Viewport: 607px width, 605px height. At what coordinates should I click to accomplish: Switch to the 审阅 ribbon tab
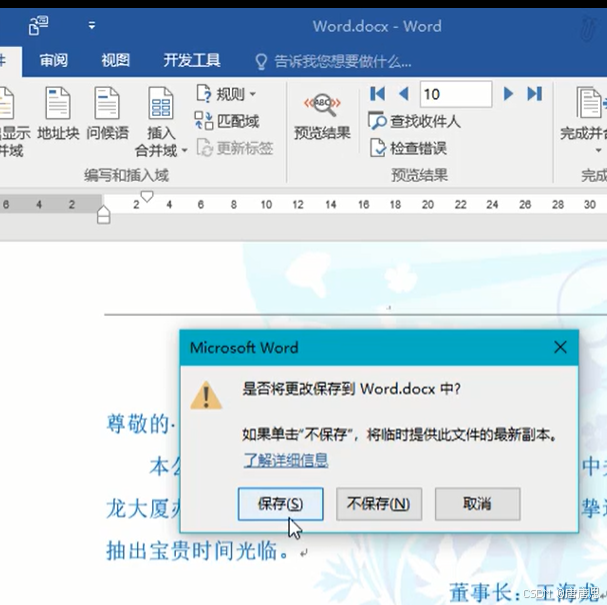[x=53, y=61]
